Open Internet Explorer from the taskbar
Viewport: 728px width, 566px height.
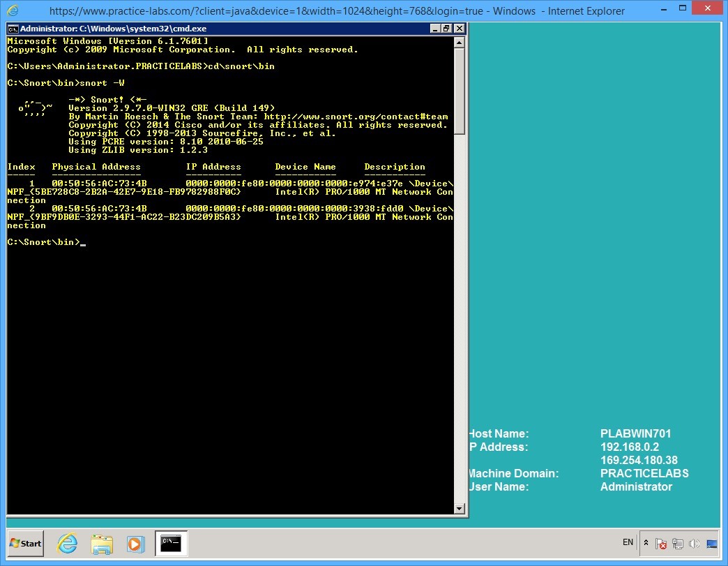point(67,544)
